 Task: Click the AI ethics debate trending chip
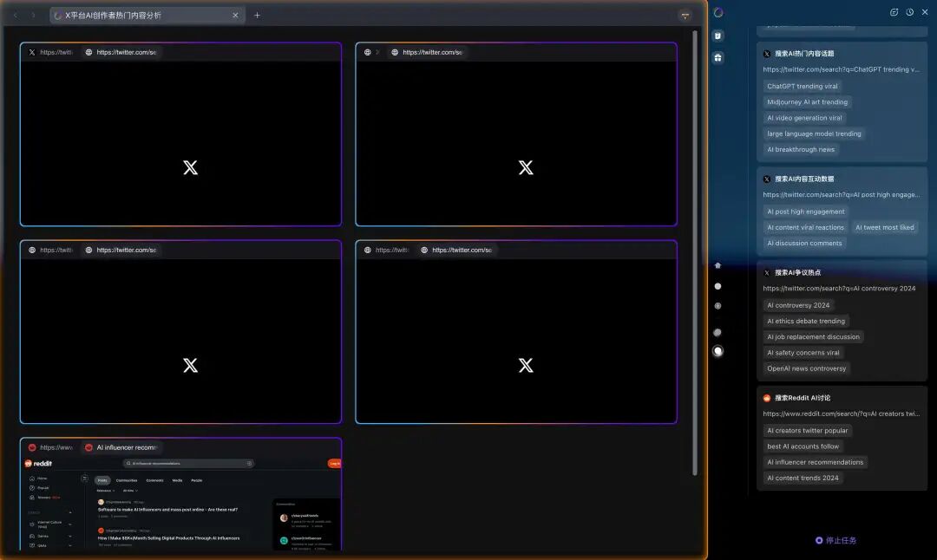coord(805,322)
